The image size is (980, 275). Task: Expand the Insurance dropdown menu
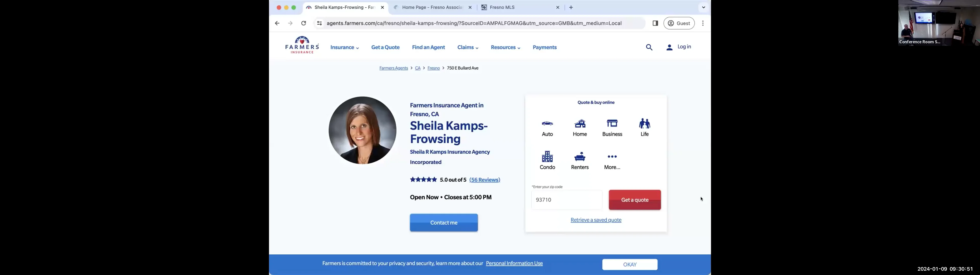(x=345, y=47)
